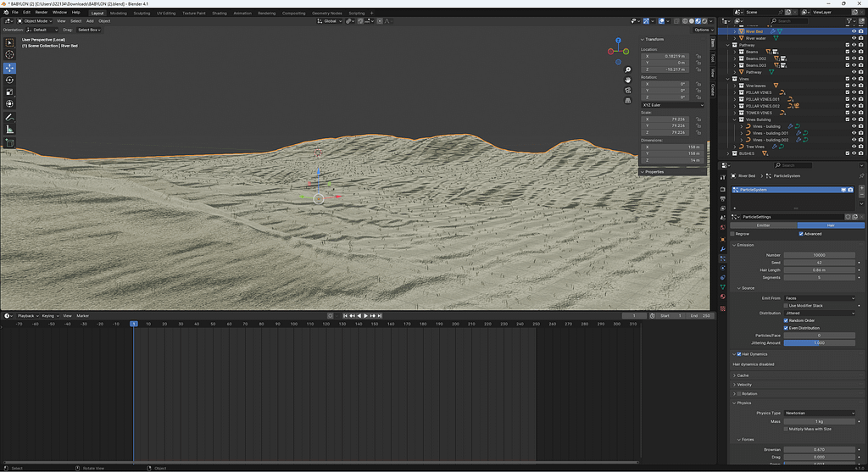
Task: Expand the Velocity panel
Action: pos(744,384)
